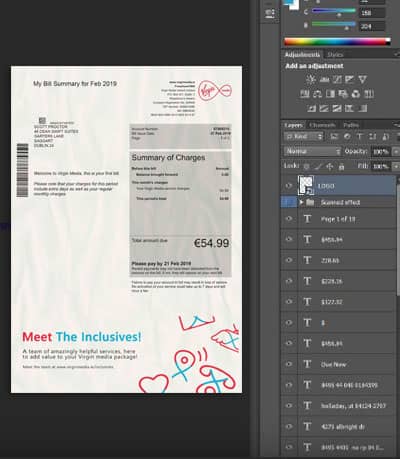The height and width of the screenshot is (459, 400).
Task: Switch to the Styles tab
Action: tap(335, 55)
